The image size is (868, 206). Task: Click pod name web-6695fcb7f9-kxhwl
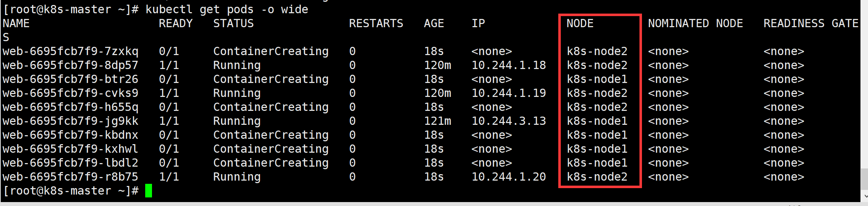pos(70,149)
